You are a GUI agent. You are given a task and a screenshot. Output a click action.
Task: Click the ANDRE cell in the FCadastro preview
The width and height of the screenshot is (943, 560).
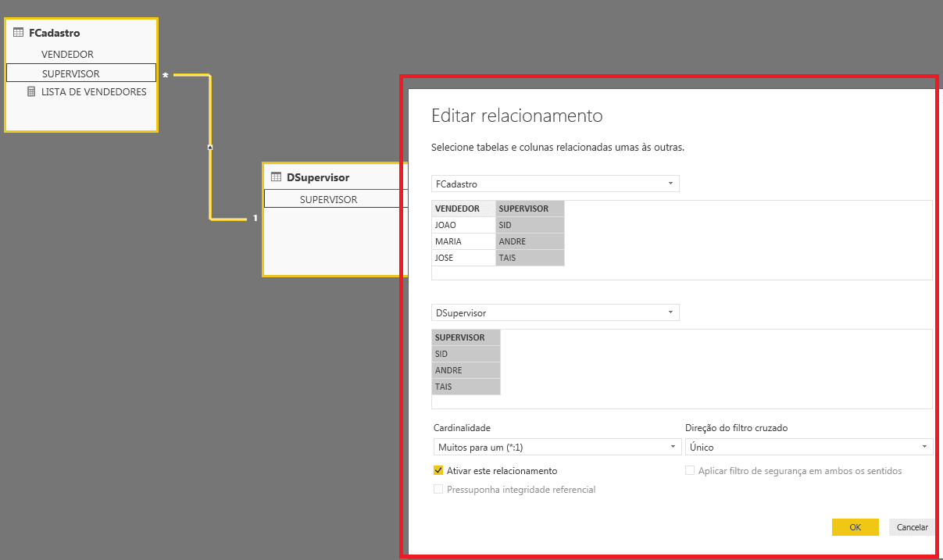530,241
